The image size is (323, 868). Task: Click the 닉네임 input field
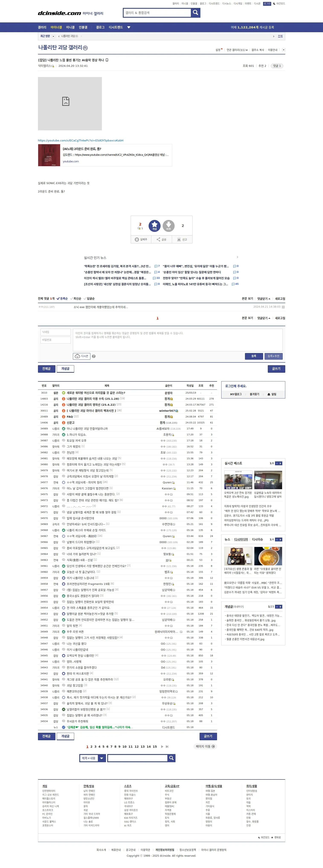(x=56, y=332)
